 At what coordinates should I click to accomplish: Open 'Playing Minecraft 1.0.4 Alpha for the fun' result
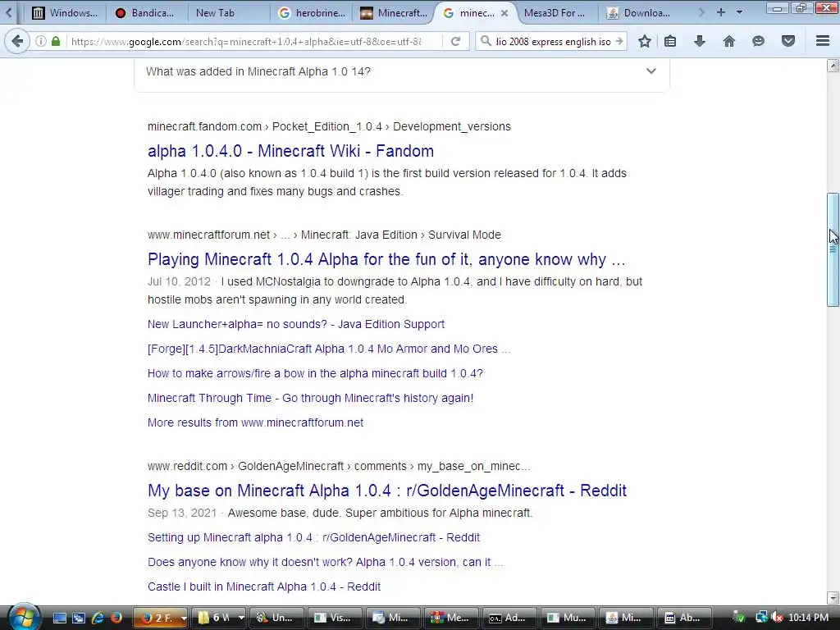386,259
